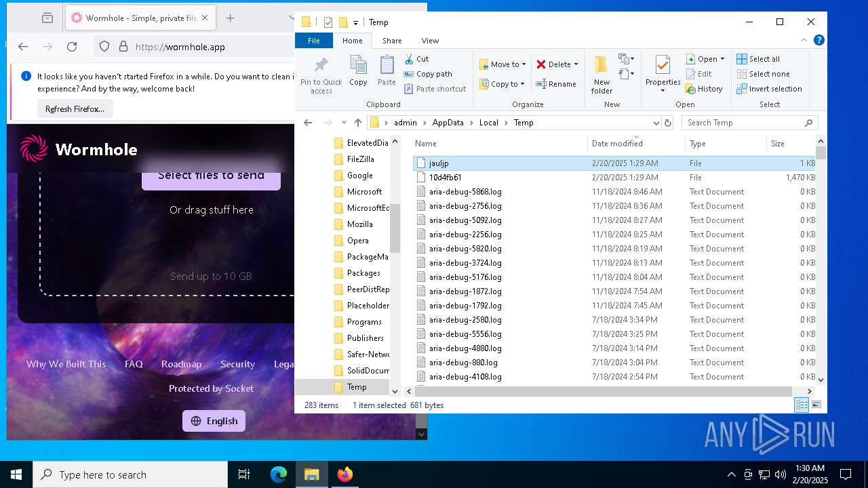Screen dimensions: 868x488
Task: Open the History ribbon item
Action: 704,89
